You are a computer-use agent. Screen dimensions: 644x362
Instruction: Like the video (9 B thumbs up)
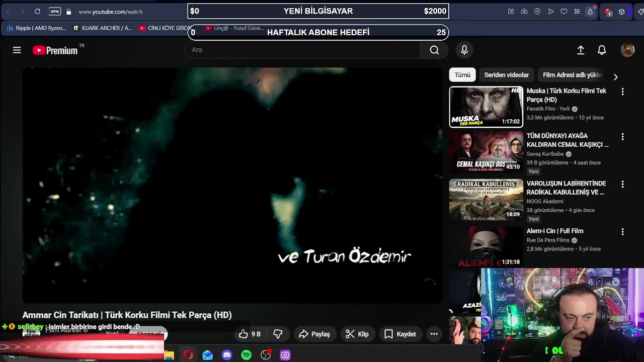(x=250, y=334)
